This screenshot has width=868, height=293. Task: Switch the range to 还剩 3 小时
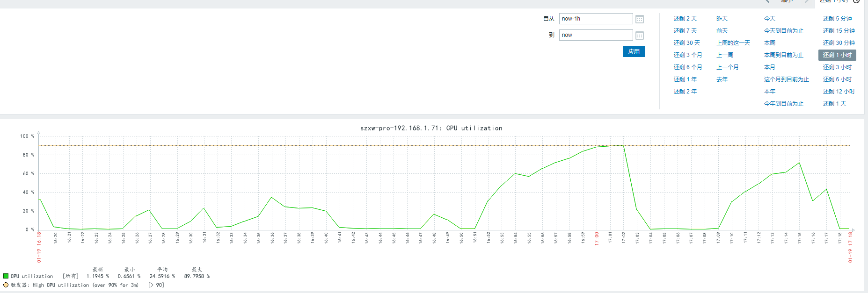837,67
